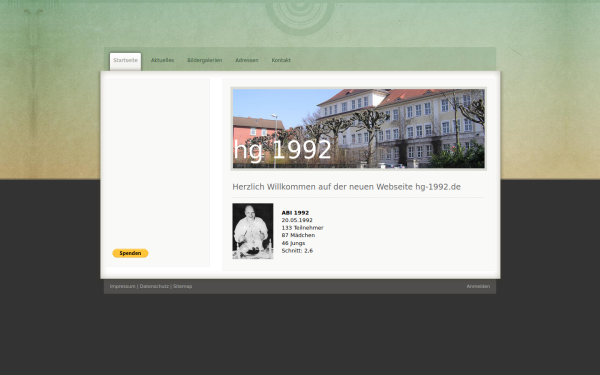Click the '87 Mädchen' line
Image resolution: width=600 pixels, height=375 pixels.
pos(298,235)
